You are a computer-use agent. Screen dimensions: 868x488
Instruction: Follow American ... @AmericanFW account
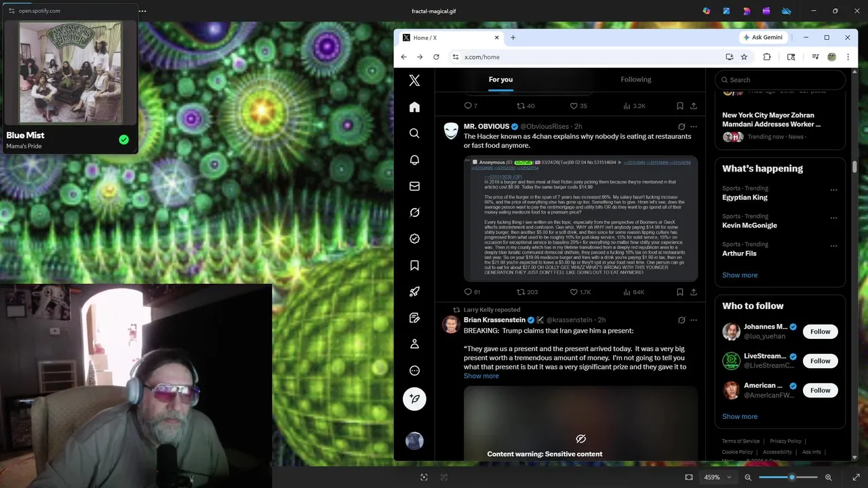click(x=820, y=390)
